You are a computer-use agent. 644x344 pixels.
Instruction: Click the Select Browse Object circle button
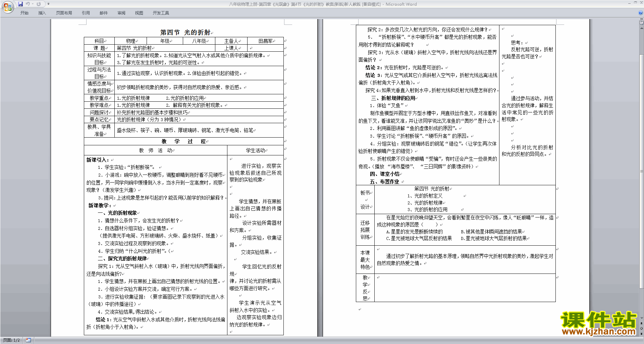[x=642, y=328]
